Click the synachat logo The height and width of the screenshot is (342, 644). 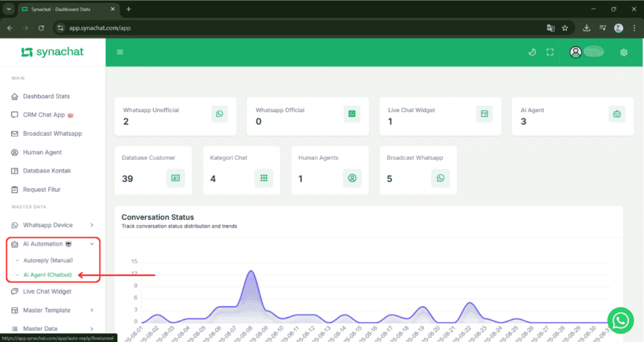click(x=52, y=52)
